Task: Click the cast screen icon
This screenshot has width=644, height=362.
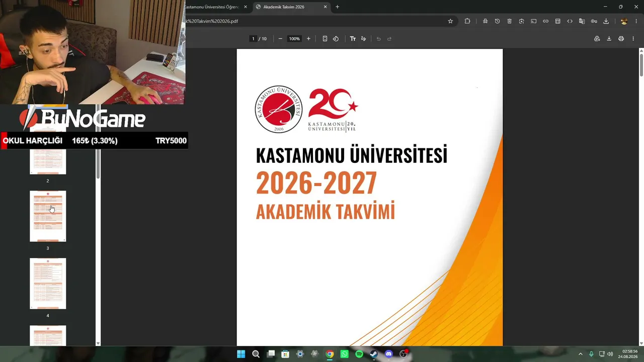Action: [x=533, y=21]
